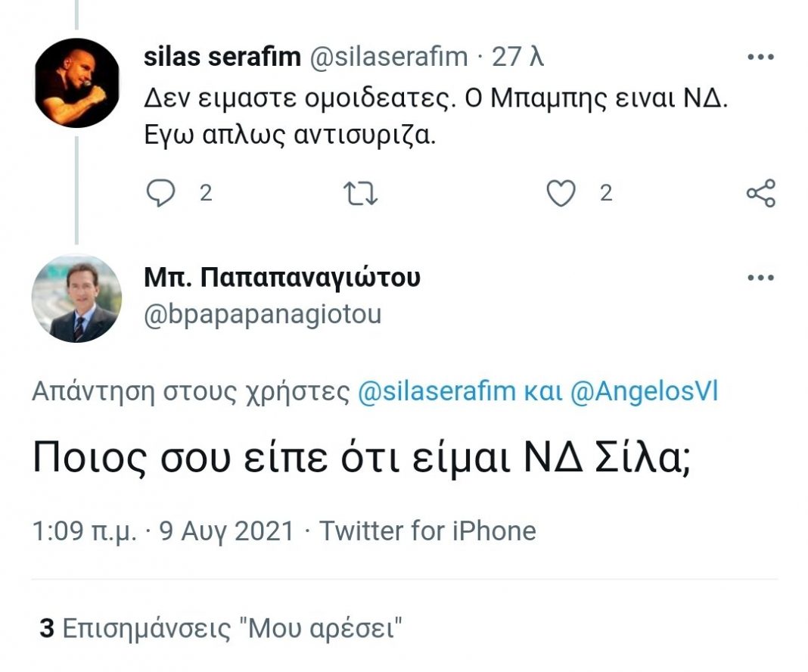Screen dimensions: 808x672
Task: Open the 27 λ tweet timestamp
Action: (x=518, y=58)
